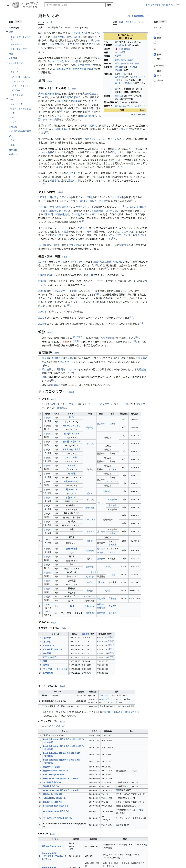Collapse the 出演 section in contents
The width and height of the screenshot is (186, 868).
click(x=7, y=99)
